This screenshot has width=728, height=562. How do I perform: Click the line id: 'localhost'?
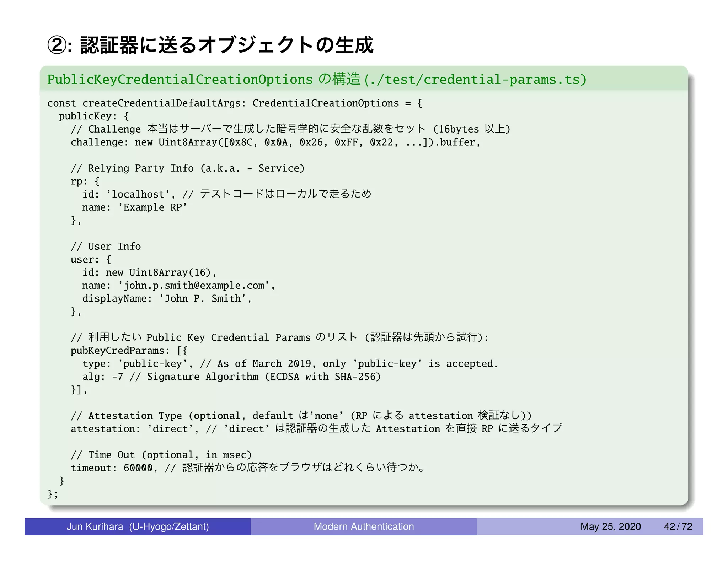(x=227, y=194)
